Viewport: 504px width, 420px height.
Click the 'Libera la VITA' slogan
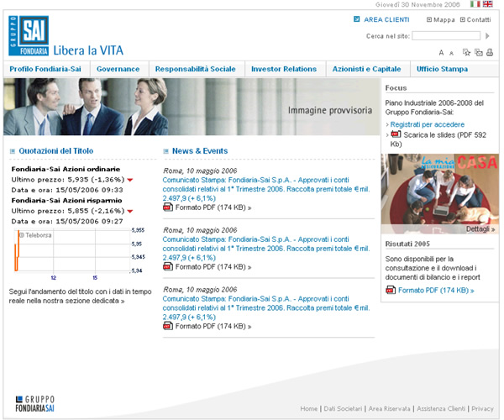(x=88, y=50)
